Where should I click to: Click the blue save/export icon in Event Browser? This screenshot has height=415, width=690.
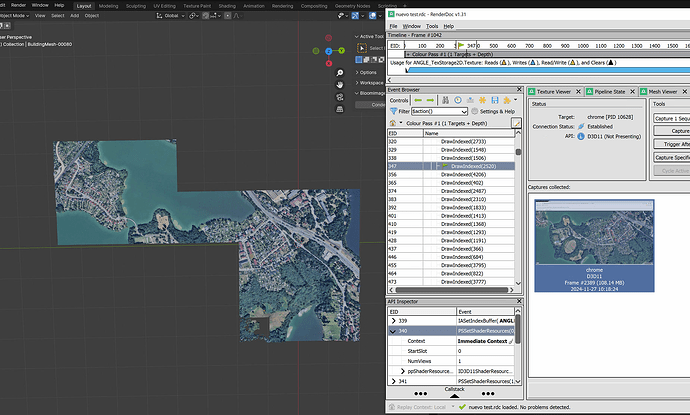(x=495, y=100)
